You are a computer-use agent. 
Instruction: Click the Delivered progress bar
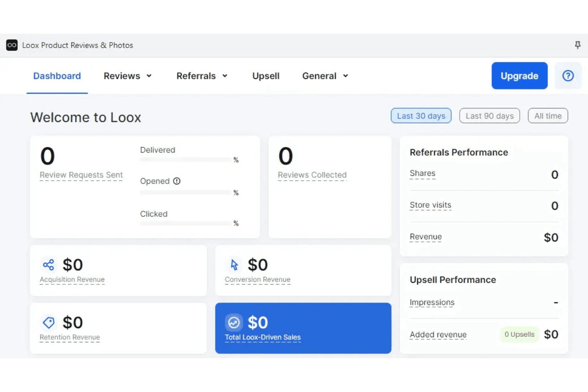point(186,160)
